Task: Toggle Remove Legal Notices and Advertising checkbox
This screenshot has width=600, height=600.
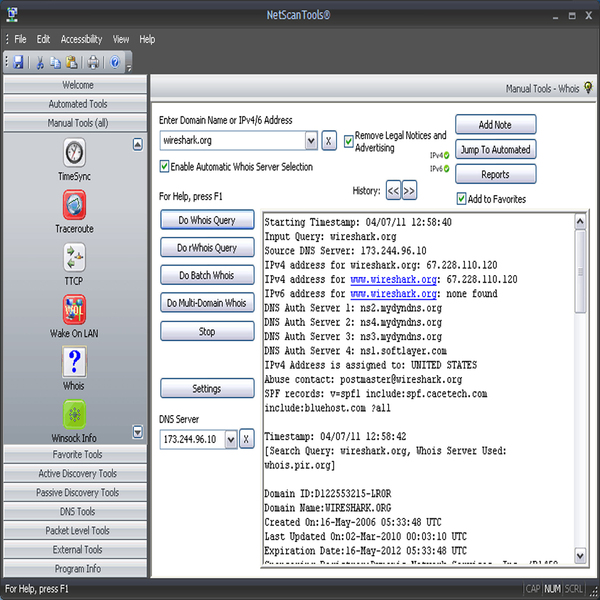Action: pyautogui.click(x=348, y=141)
